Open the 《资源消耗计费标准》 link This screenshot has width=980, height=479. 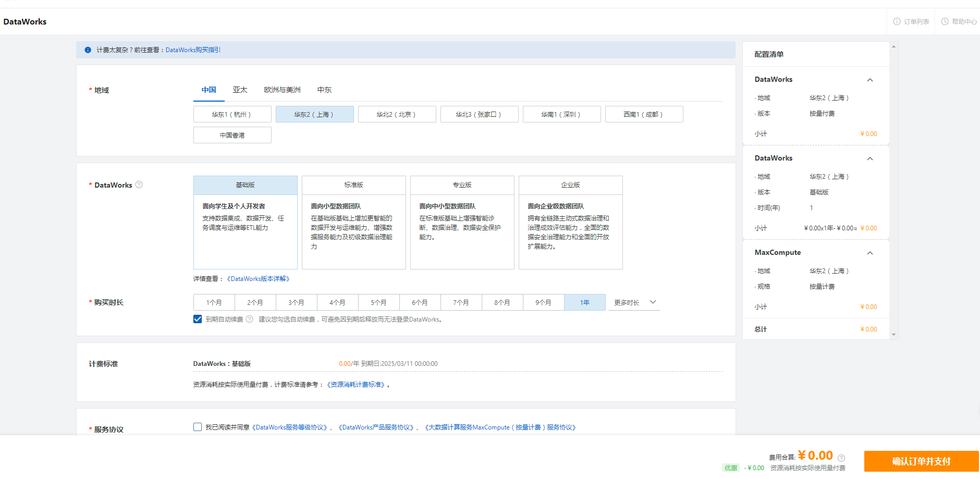(357, 385)
